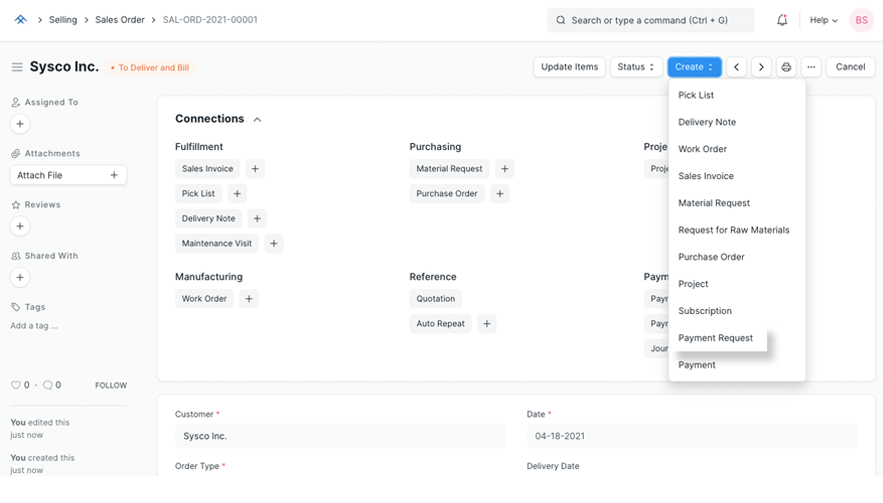Open the three-dots more options menu

pyautogui.click(x=811, y=67)
